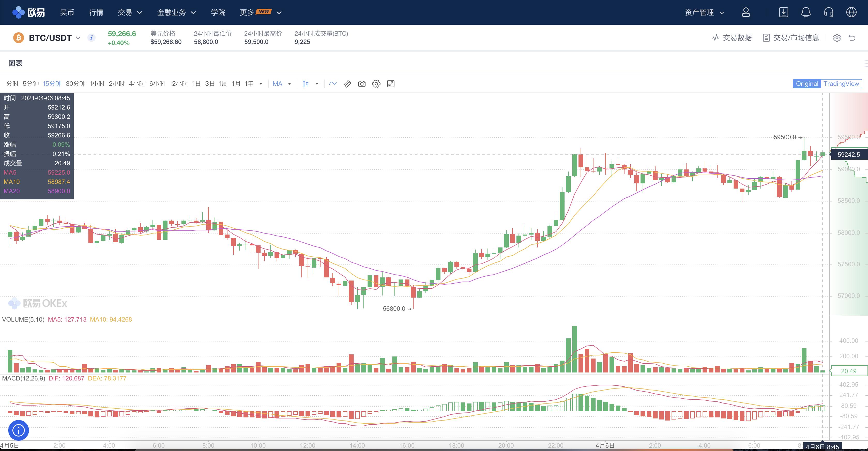
Task: Open chart settings gear in toolbar
Action: pyautogui.click(x=376, y=84)
